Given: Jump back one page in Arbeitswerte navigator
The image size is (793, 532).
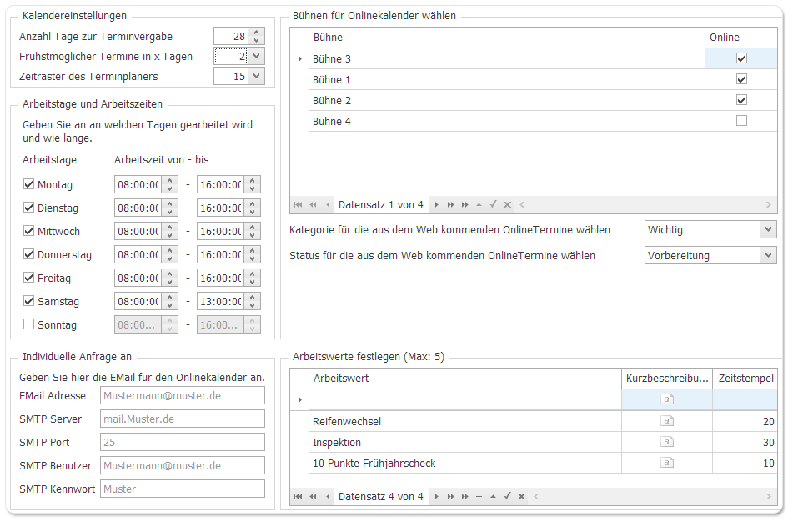Looking at the screenshot, I should [313, 497].
